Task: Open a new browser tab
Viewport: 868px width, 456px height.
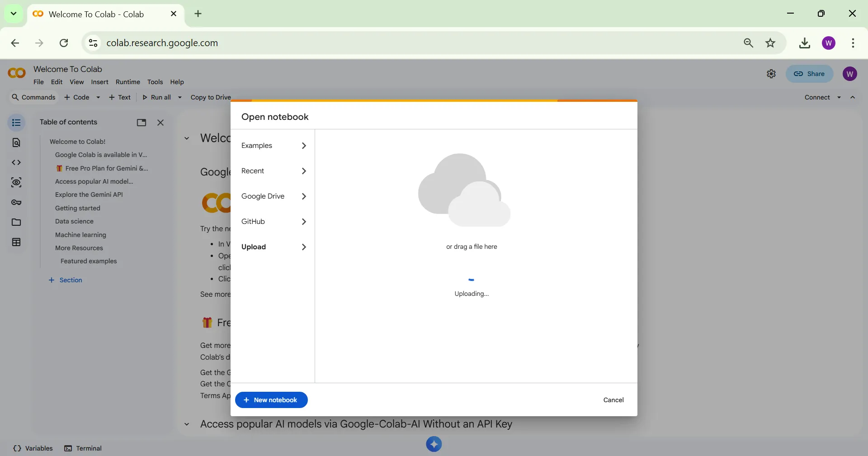Action: 198,14
